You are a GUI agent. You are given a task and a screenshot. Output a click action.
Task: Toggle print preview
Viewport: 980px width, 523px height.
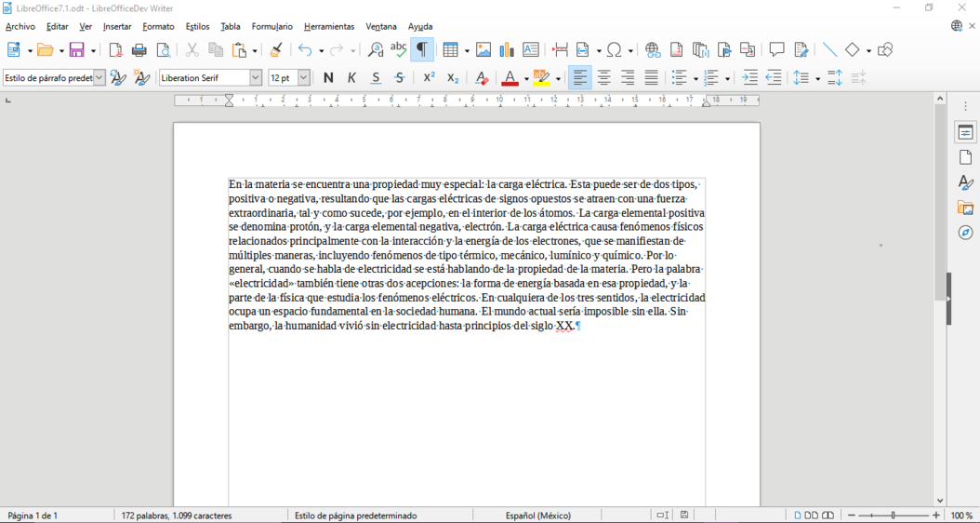pos(163,50)
